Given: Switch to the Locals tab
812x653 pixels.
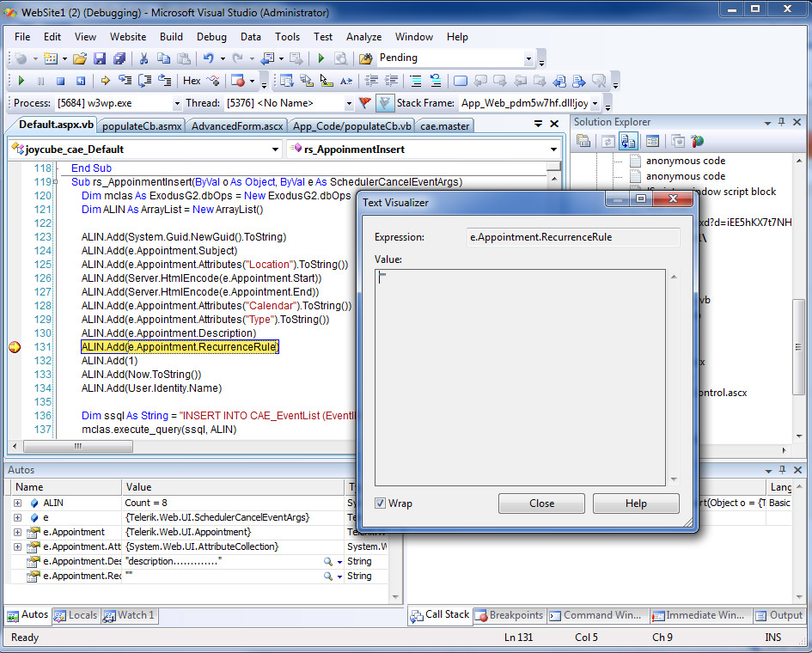Looking at the screenshot, I should coord(76,614).
